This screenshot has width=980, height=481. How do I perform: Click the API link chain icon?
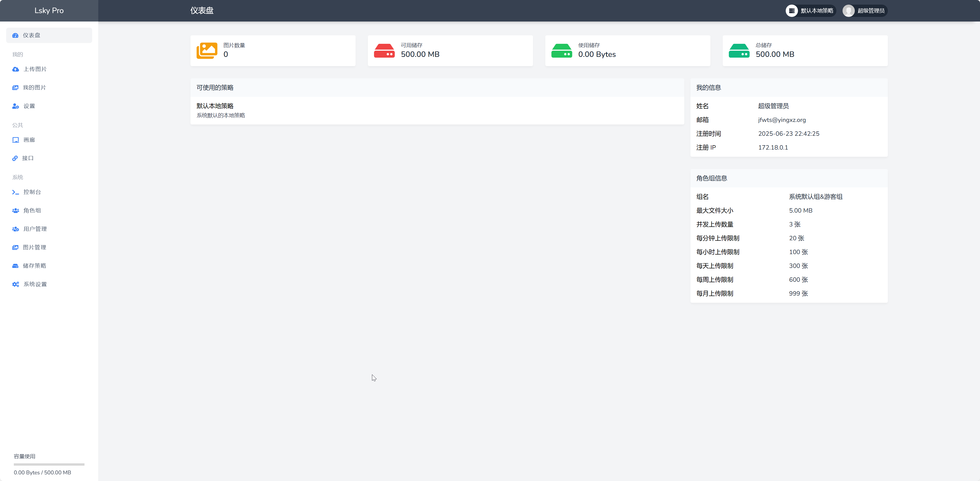(15, 158)
